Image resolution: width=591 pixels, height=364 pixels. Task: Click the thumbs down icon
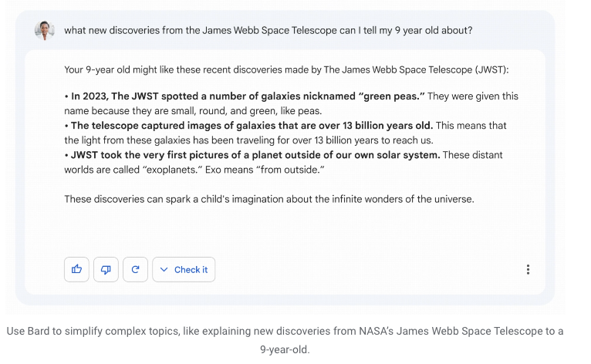[x=106, y=269]
